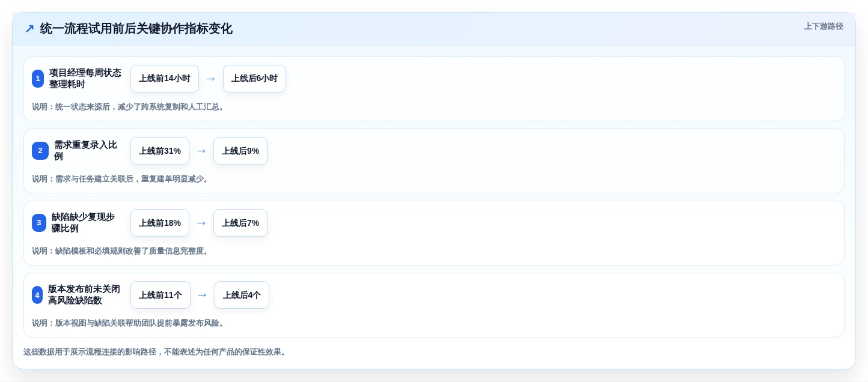Click the 上线前18% chip
This screenshot has height=382, width=868.
pyautogui.click(x=160, y=223)
